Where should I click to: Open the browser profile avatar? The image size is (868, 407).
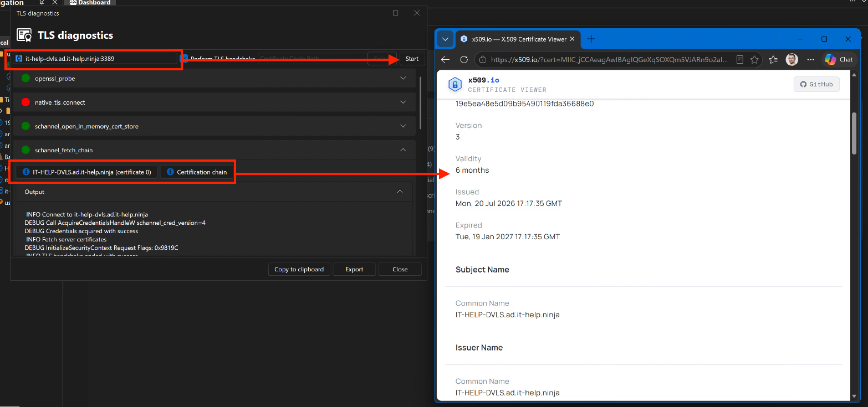(x=792, y=59)
